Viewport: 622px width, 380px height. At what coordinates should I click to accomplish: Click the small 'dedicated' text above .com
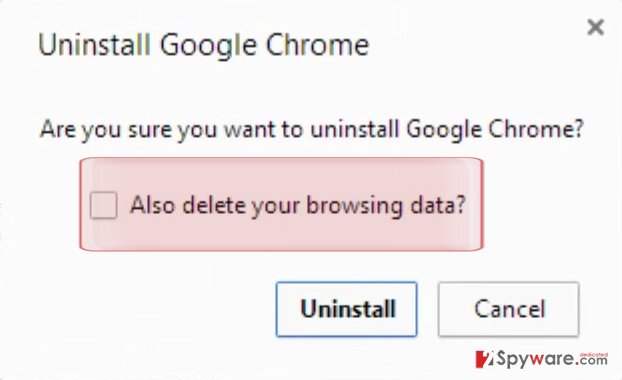coord(593,354)
